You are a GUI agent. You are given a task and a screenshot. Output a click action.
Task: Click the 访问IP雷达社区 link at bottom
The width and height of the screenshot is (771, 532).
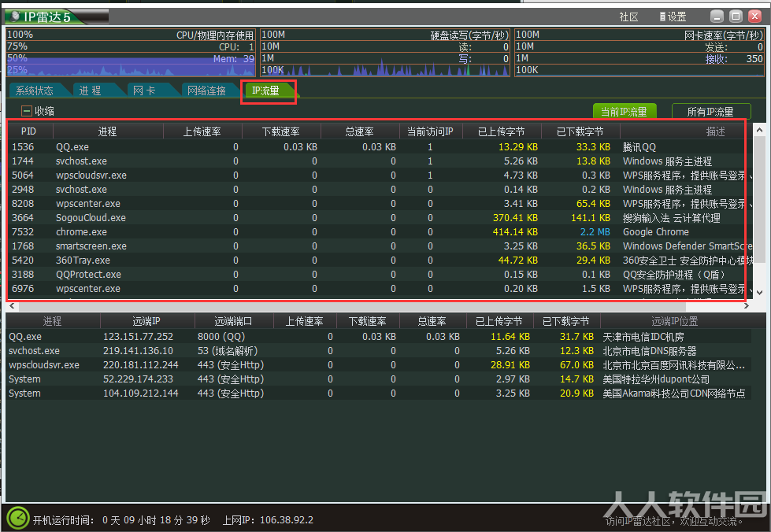tap(673, 521)
